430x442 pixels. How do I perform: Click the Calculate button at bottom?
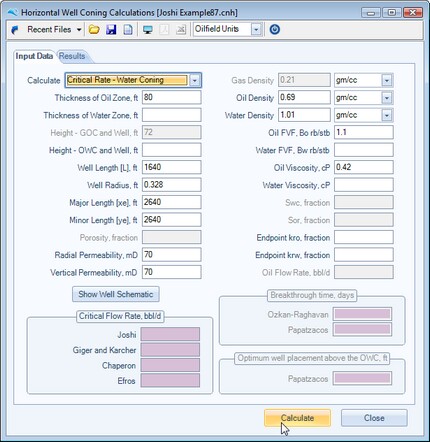(x=297, y=418)
